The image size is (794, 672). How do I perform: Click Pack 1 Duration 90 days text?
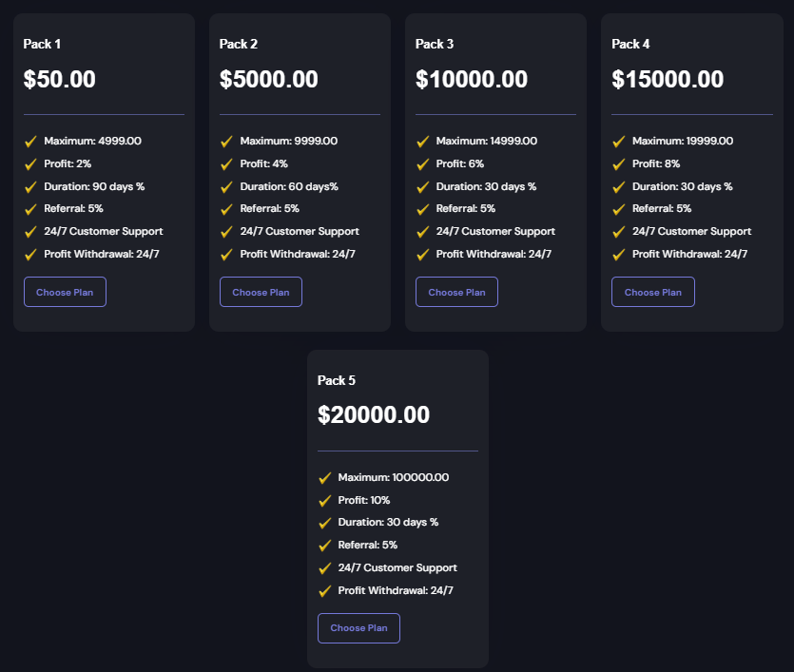coord(94,186)
